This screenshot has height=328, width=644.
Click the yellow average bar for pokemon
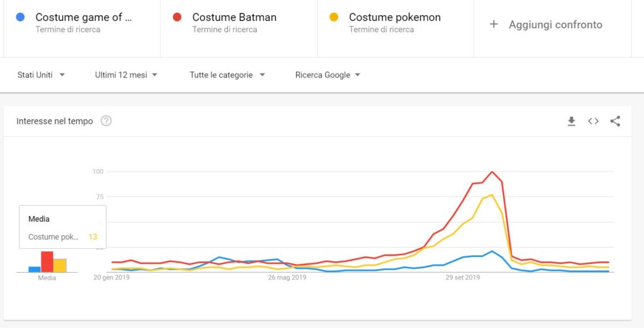point(60,265)
